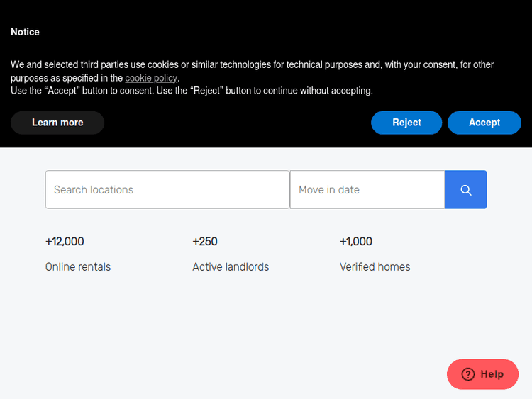Screen dimensions: 532x399
Task: Select the Verified homes label
Action: [375, 267]
